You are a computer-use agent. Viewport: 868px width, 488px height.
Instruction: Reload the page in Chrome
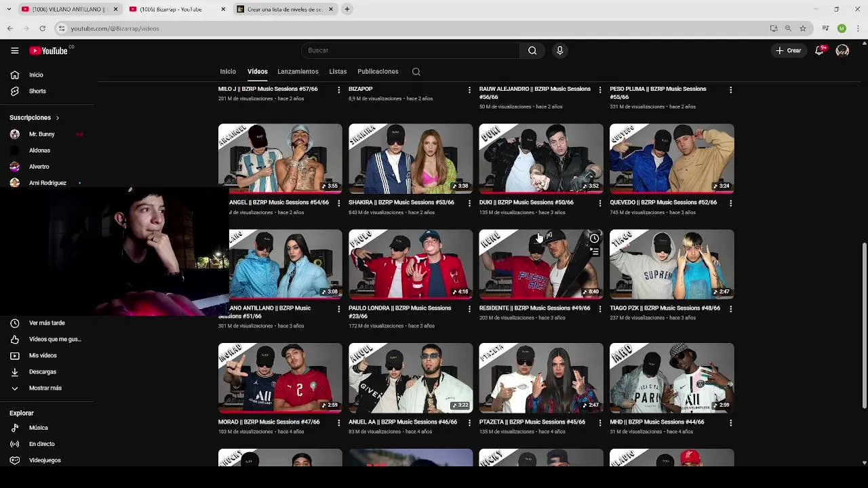coord(42,28)
